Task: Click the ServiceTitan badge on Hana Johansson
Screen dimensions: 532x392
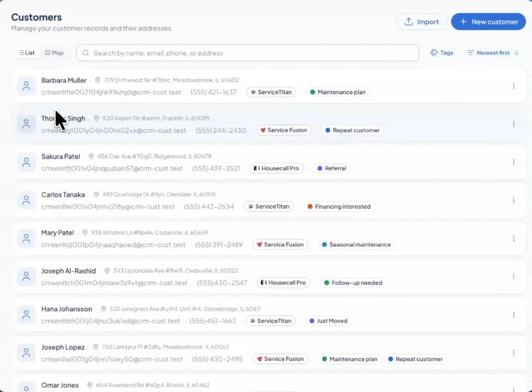Action: pos(270,321)
